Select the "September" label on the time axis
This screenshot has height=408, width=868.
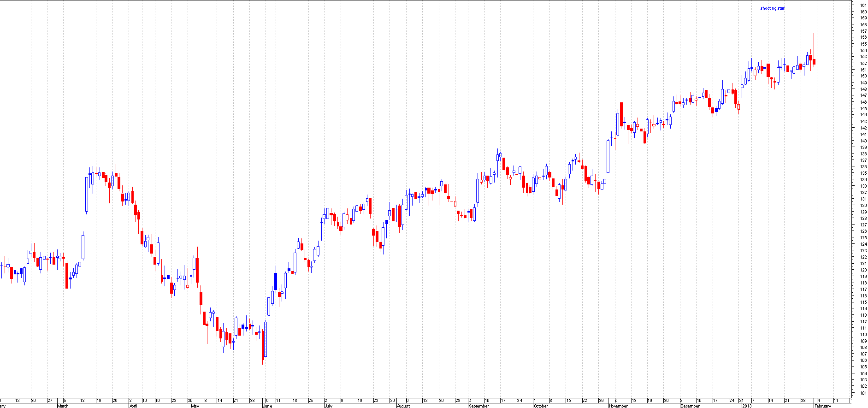[x=479, y=406]
